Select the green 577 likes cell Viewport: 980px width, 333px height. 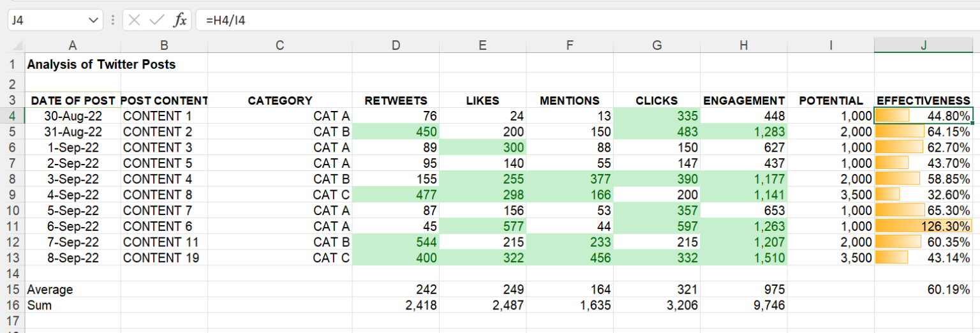482,226
